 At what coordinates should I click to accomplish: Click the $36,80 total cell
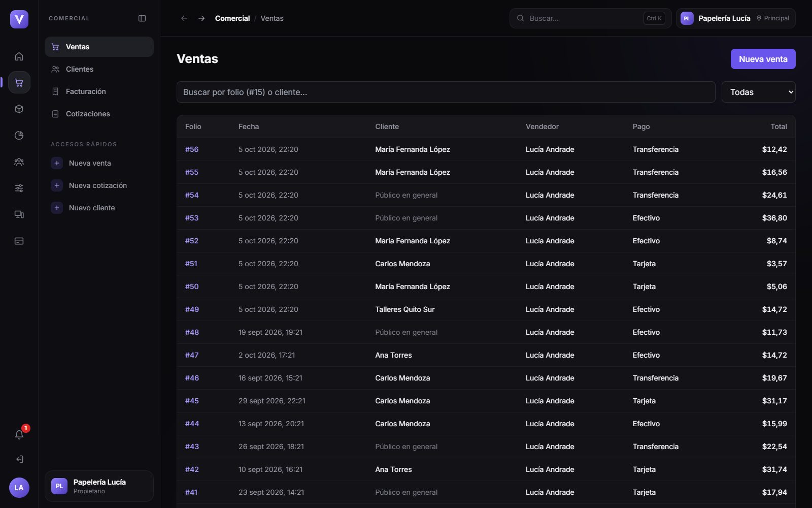tap(774, 218)
